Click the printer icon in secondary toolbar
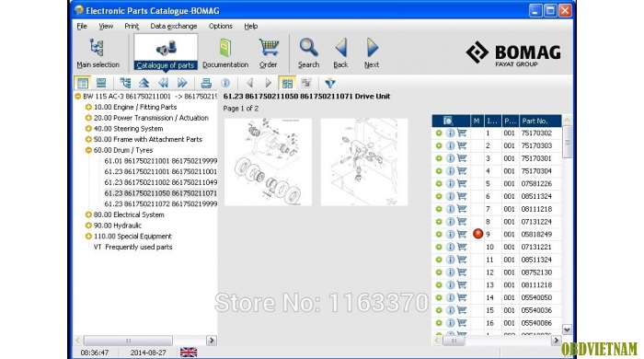 tap(206, 83)
